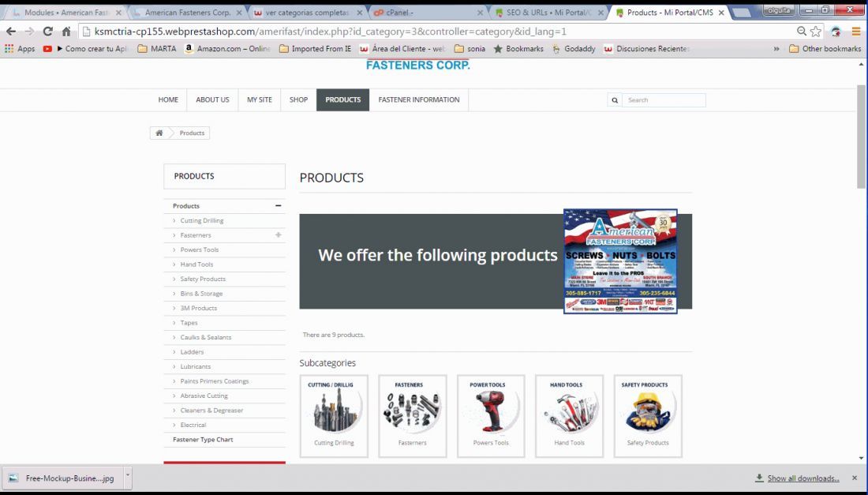Open Paints Primers Coatings sidebar category
The width and height of the screenshot is (868, 495).
pyautogui.click(x=214, y=381)
